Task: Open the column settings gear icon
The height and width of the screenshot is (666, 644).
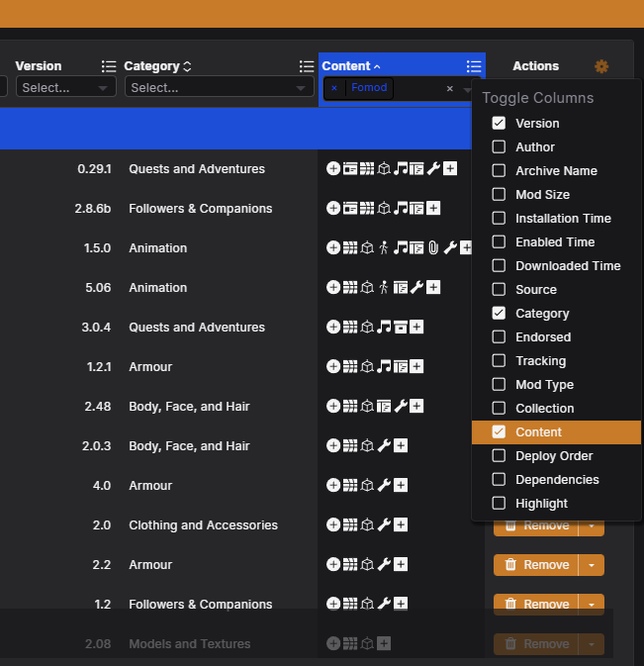Action: click(601, 66)
